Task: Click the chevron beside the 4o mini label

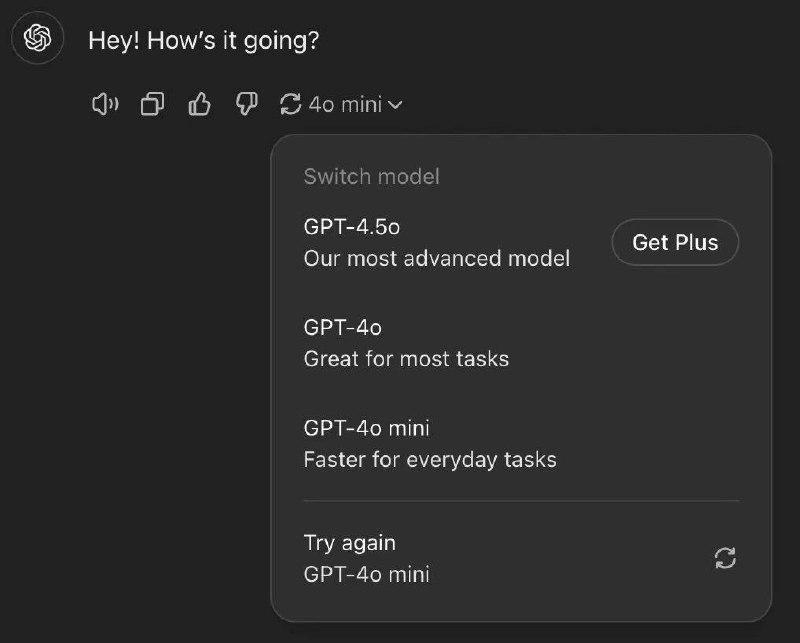Action: [x=397, y=104]
